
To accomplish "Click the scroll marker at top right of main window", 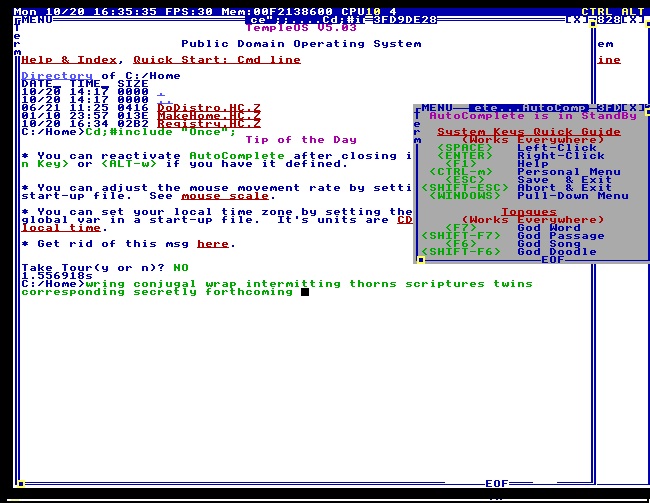I will [593, 24].
